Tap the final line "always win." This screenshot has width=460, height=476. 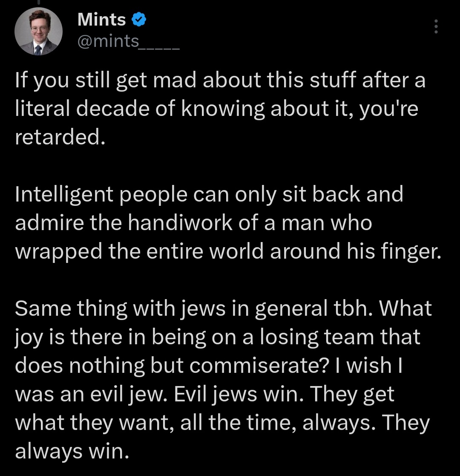click(x=72, y=451)
